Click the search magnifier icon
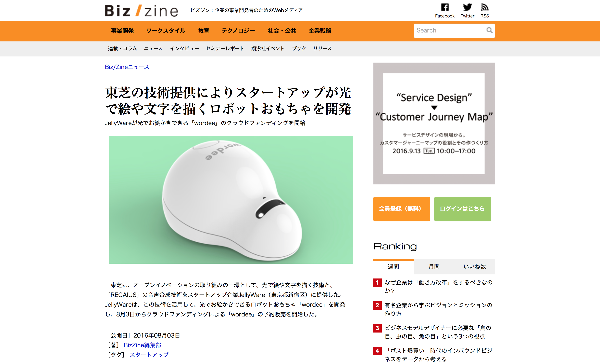The image size is (600, 364). point(489,30)
